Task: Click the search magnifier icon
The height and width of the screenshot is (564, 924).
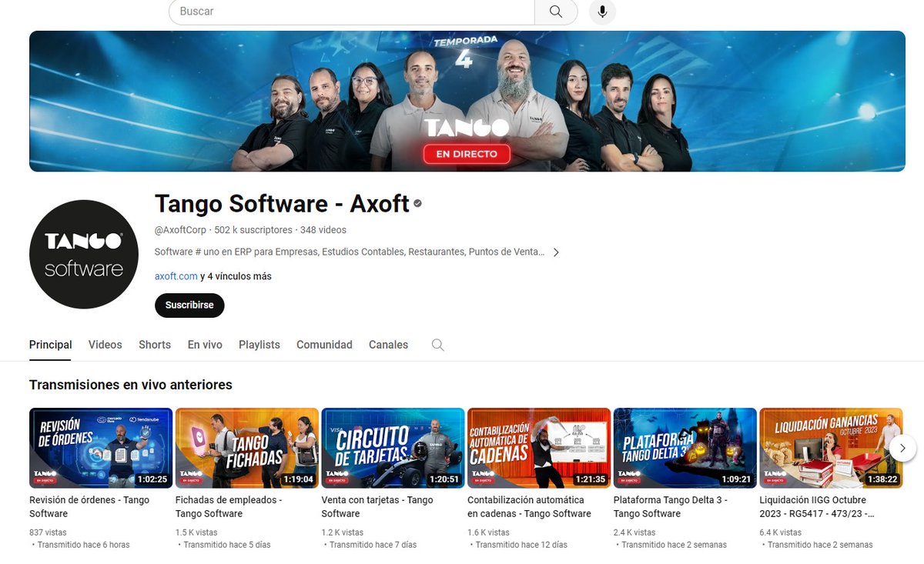Action: [x=556, y=12]
